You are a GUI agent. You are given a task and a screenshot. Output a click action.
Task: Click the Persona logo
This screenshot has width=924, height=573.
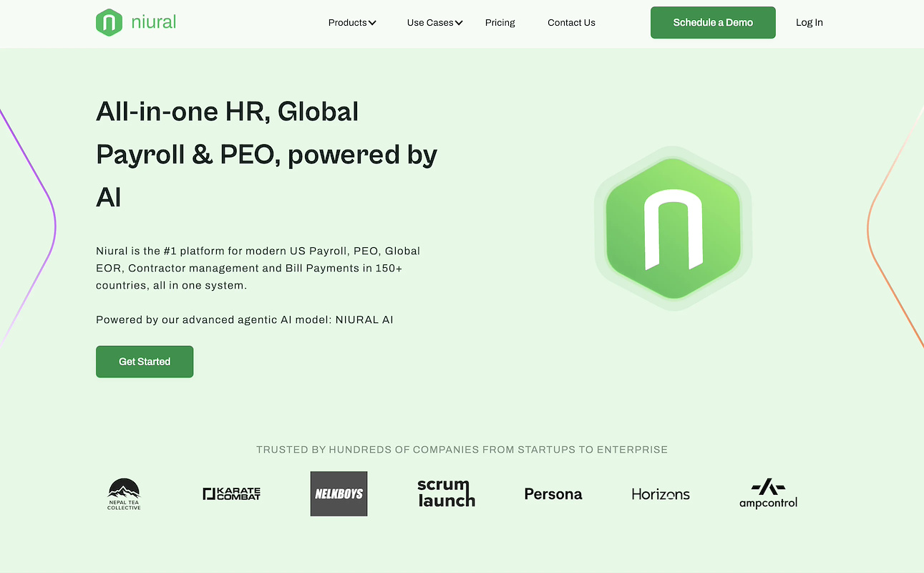(553, 494)
